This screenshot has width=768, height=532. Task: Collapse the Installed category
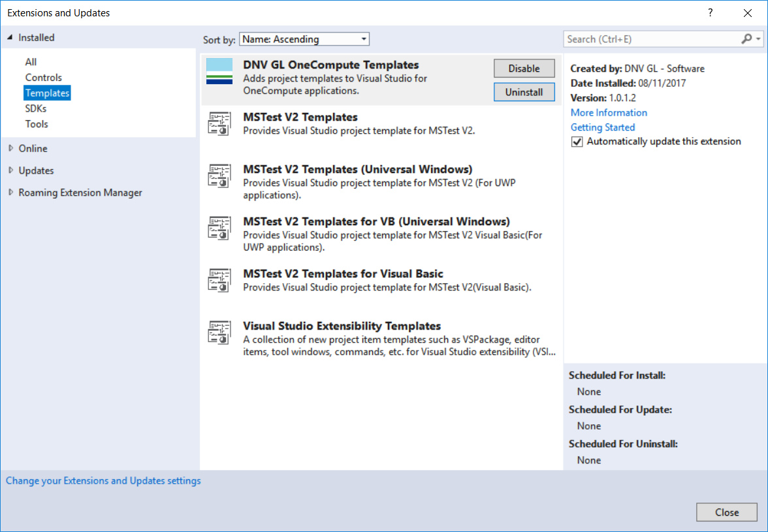tap(10, 38)
